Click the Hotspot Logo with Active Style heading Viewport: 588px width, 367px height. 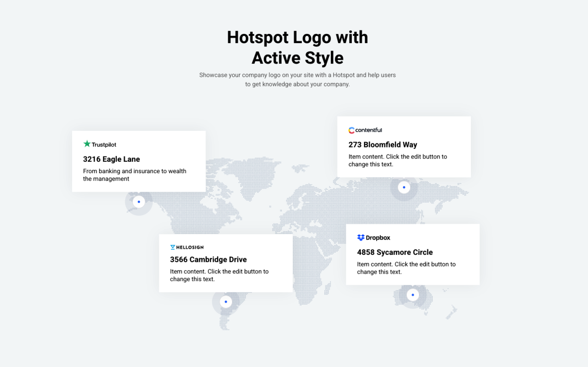(297, 47)
